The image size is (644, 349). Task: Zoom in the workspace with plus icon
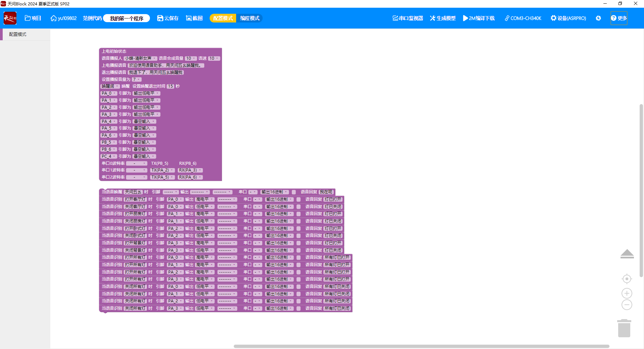pos(627,293)
